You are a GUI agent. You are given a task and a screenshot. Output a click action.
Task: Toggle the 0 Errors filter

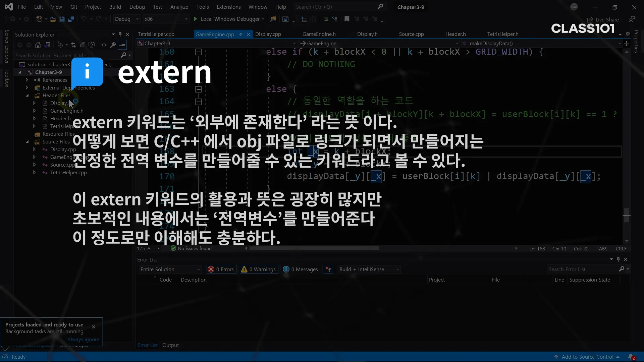[221, 269]
